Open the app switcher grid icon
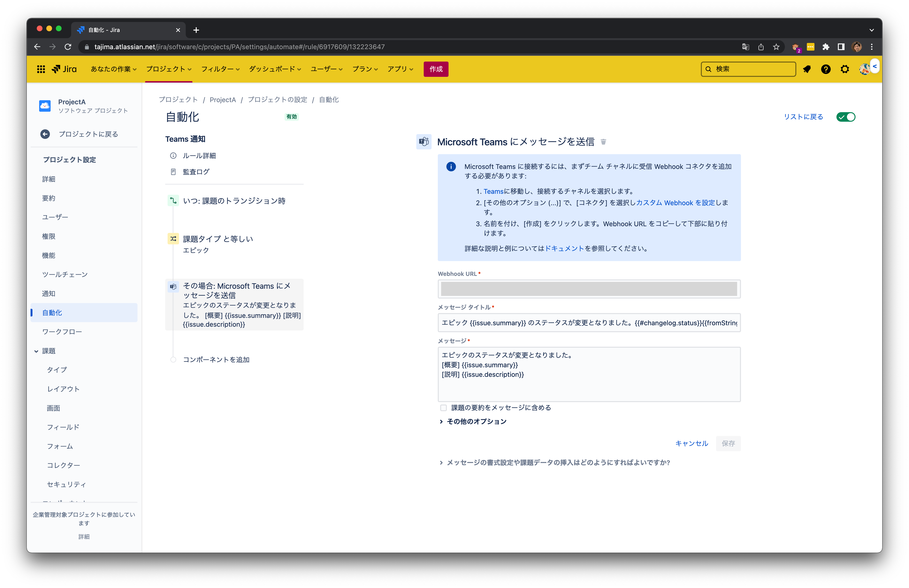This screenshot has height=588, width=909. 41,69
